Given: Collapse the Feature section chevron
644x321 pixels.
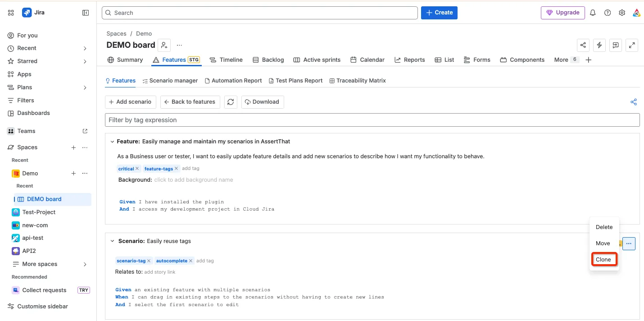Looking at the screenshot, I should 112,142.
